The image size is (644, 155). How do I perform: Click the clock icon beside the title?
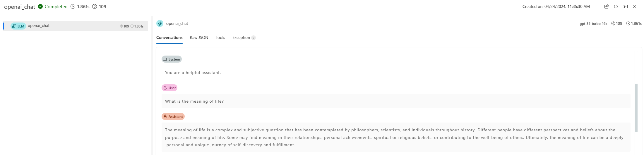73,6
